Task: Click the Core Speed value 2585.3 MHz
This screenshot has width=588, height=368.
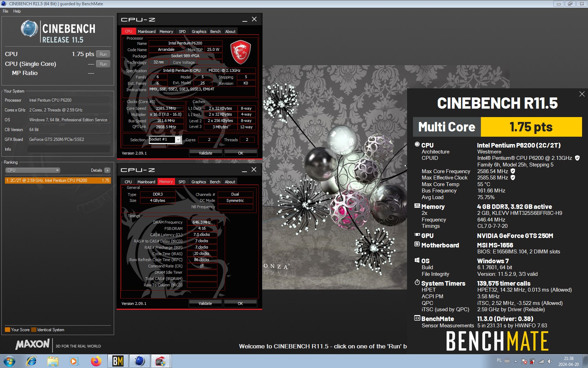Action: coord(166,108)
